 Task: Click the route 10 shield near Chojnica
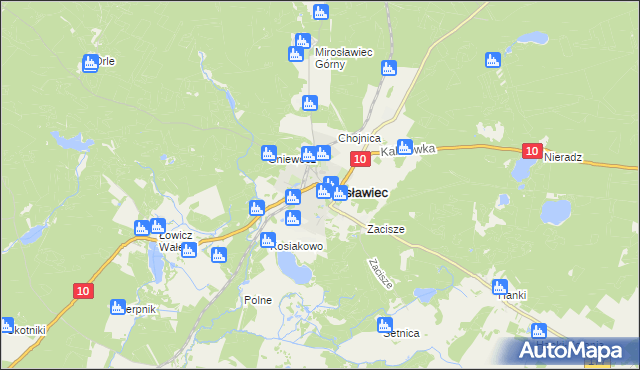360,159
